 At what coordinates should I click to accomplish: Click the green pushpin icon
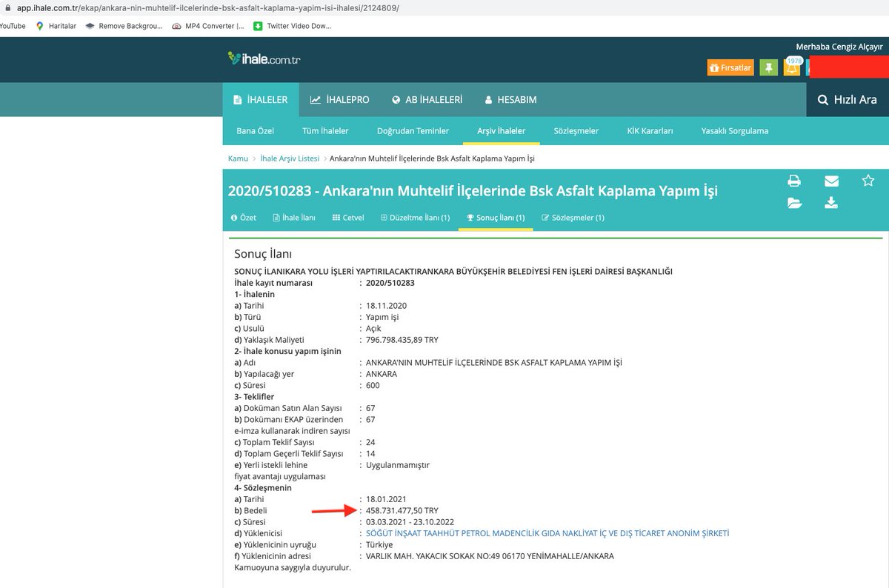(769, 67)
